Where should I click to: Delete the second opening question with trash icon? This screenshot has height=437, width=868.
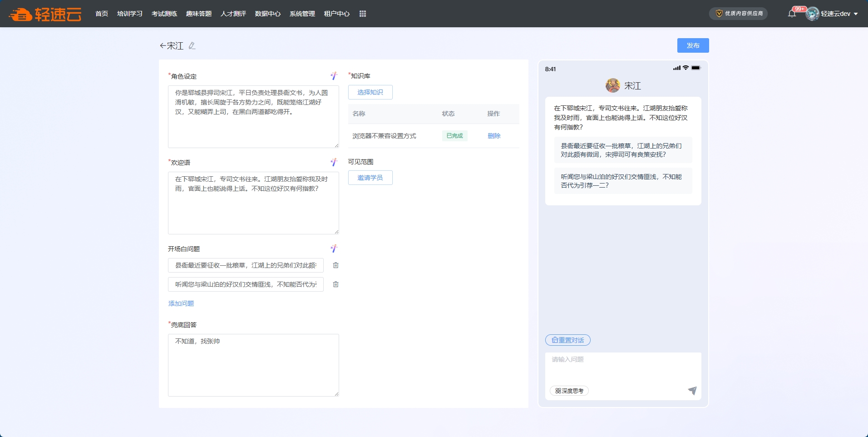[336, 284]
